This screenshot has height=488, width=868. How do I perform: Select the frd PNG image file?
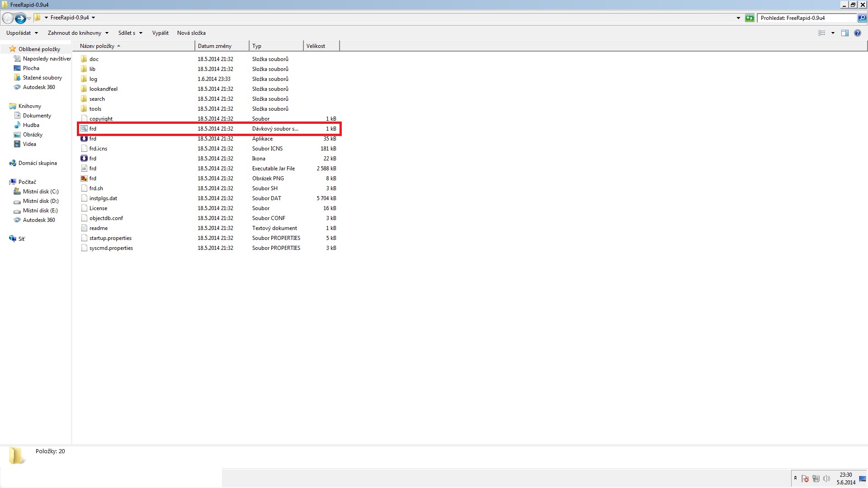[93, 178]
